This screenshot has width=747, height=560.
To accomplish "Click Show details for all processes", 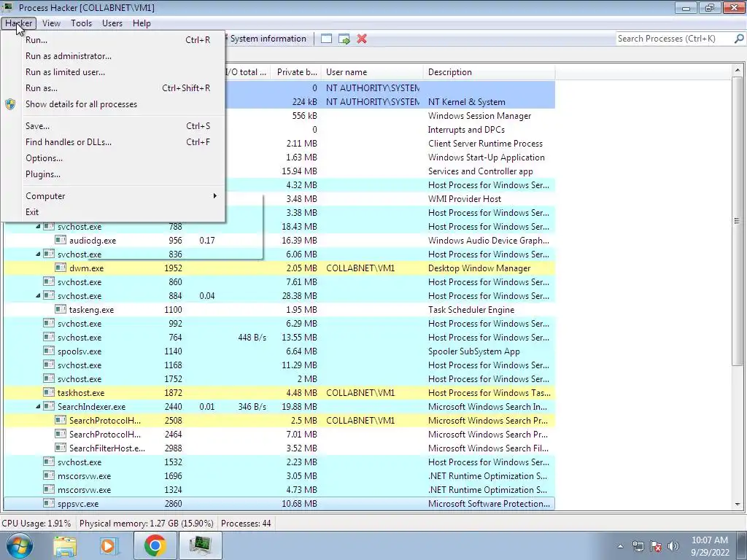I will 113,104.
